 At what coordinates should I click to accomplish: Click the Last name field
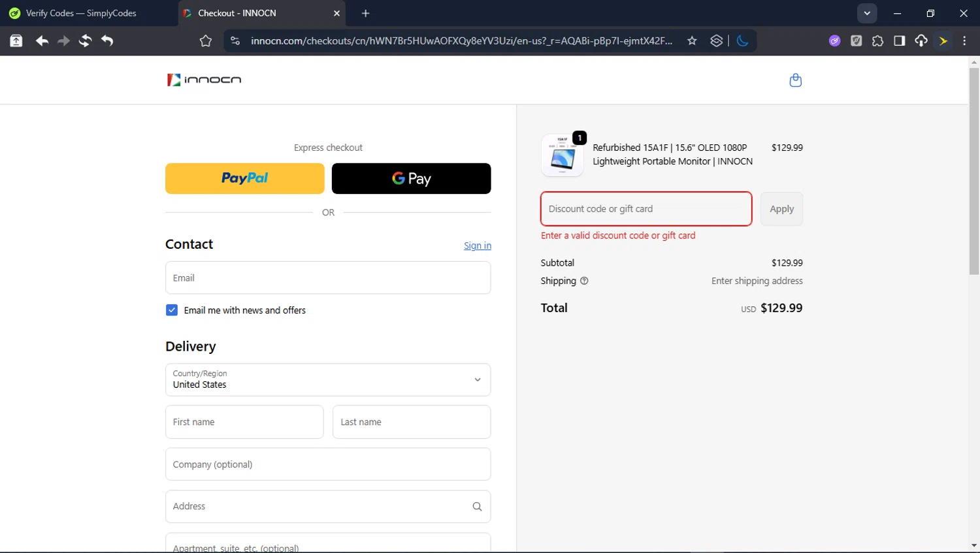tap(412, 422)
